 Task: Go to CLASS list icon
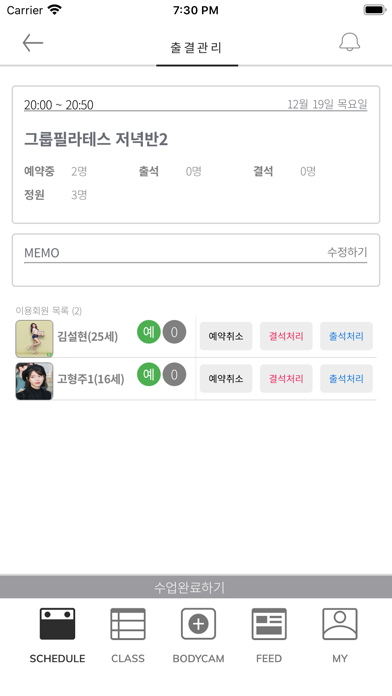pyautogui.click(x=128, y=624)
